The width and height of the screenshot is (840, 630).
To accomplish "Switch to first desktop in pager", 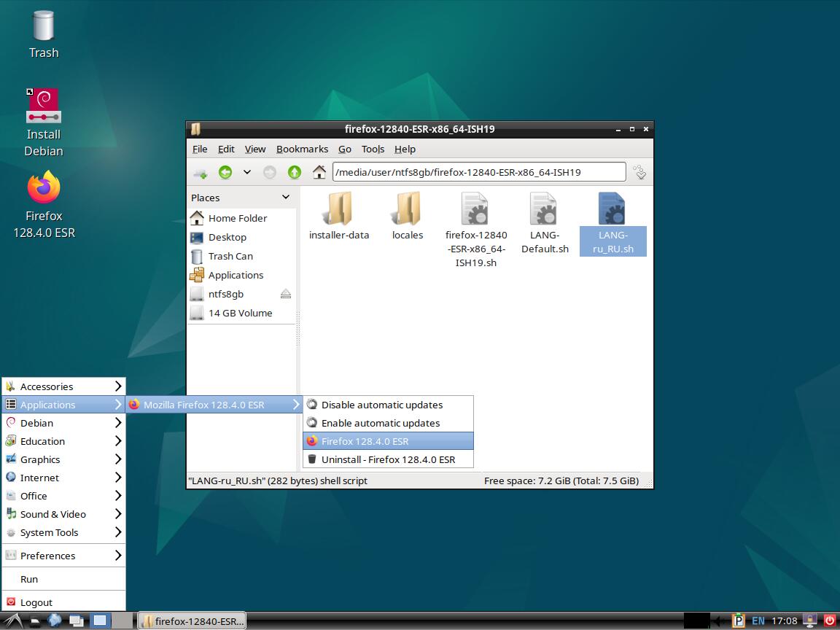I will pyautogui.click(x=100, y=621).
